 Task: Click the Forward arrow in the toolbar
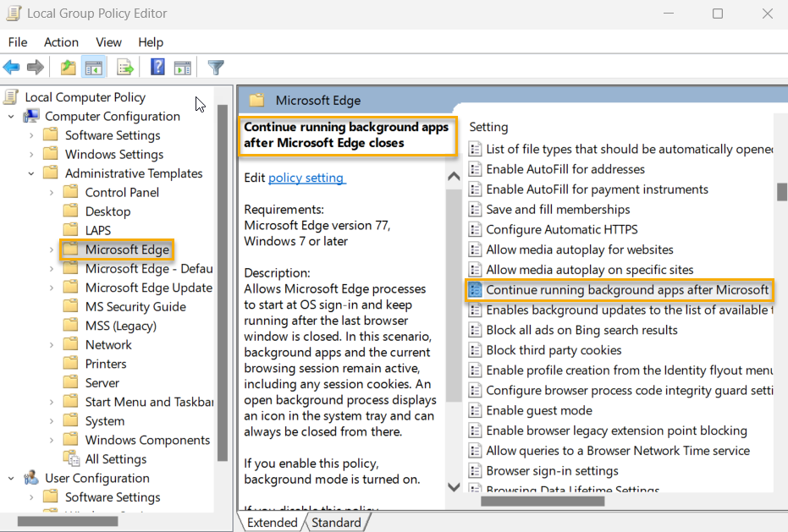pyautogui.click(x=36, y=68)
